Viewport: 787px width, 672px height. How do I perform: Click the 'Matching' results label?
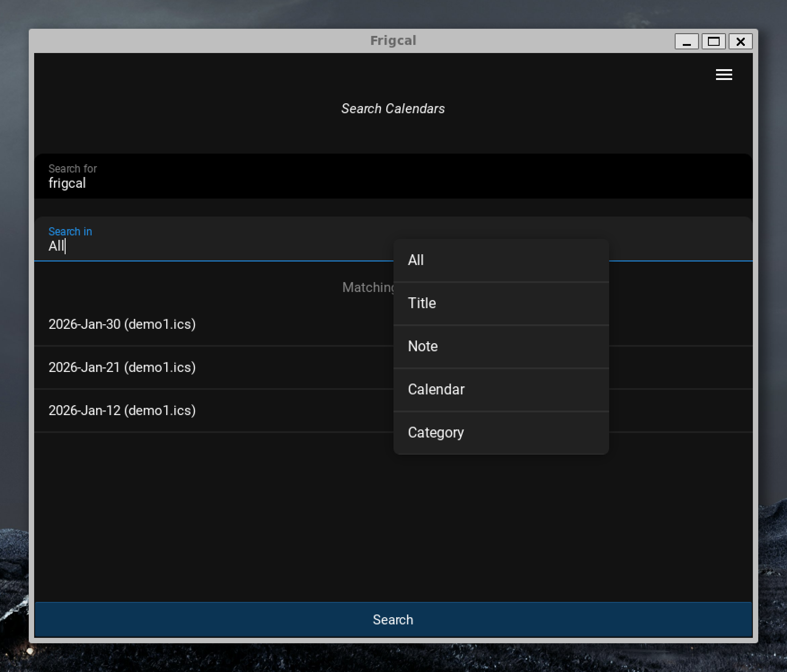click(x=367, y=287)
